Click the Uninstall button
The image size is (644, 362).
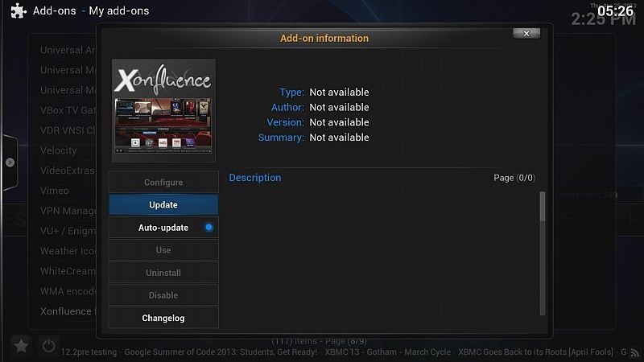pos(163,273)
